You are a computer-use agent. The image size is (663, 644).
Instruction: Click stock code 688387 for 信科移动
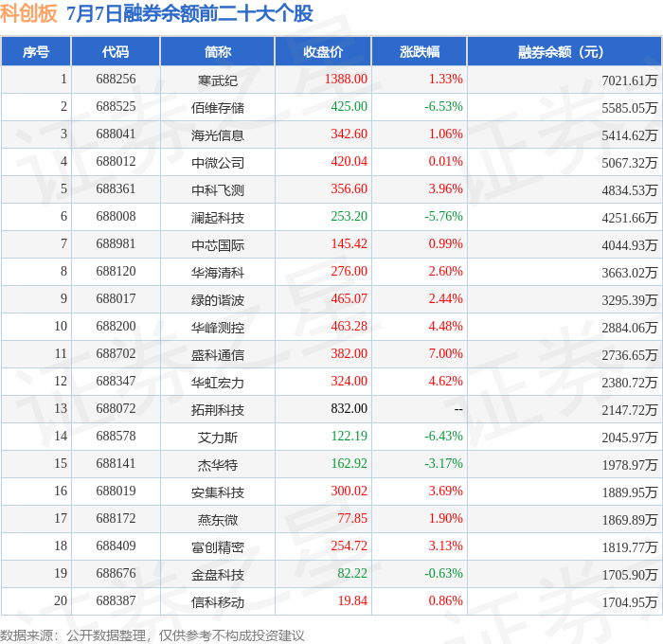click(116, 600)
